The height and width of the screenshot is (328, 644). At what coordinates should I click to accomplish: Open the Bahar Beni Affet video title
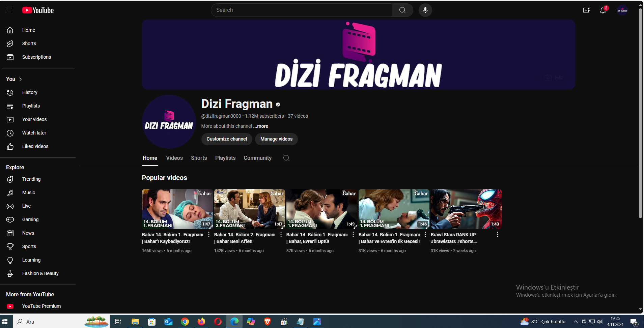(x=245, y=238)
